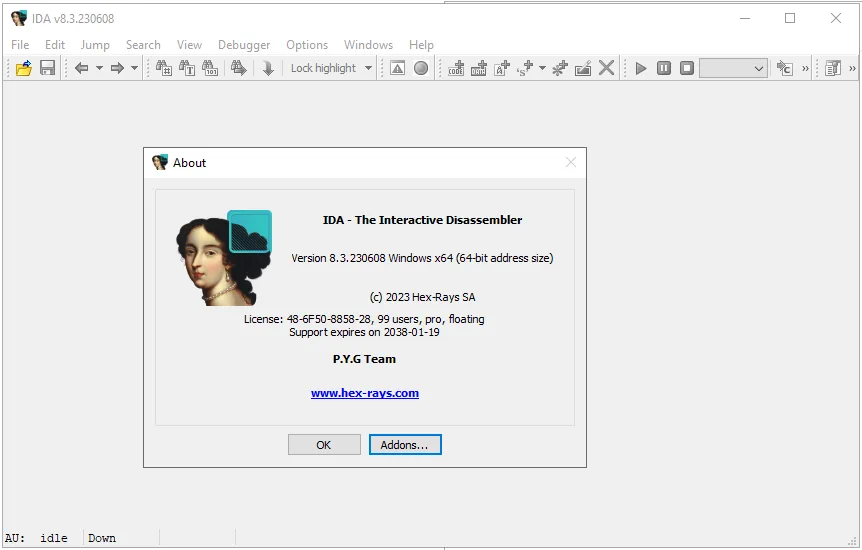Open the back-arrow history dropdown

pos(100,68)
